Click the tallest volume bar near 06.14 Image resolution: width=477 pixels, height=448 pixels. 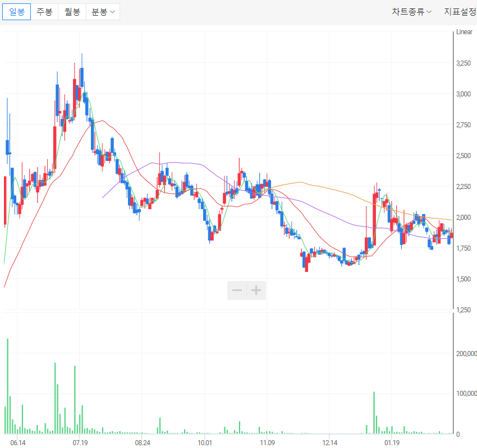click(8, 386)
